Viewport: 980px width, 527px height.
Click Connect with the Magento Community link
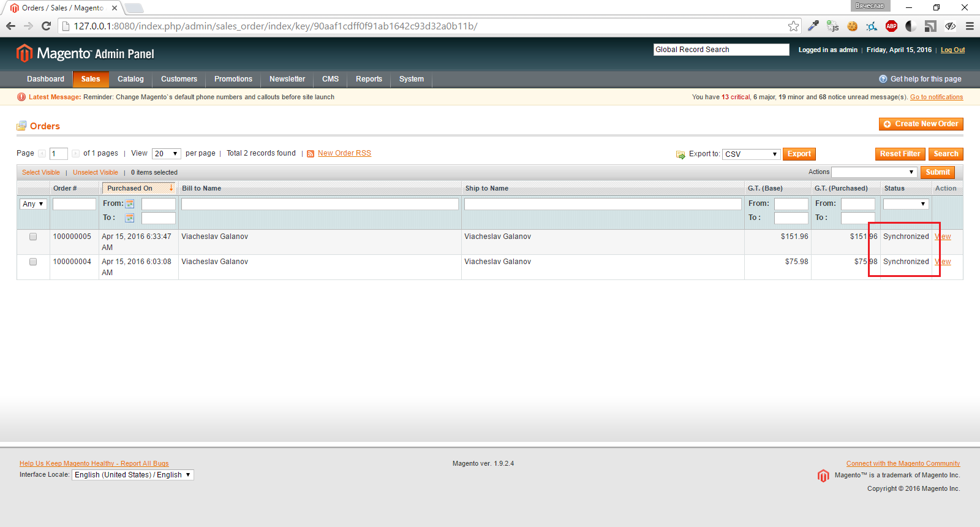903,464
